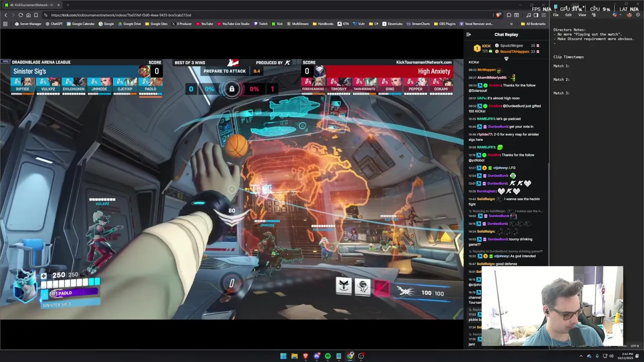Open the StreamCharts bookmark
This screenshot has width=644, height=362.
coord(418,24)
